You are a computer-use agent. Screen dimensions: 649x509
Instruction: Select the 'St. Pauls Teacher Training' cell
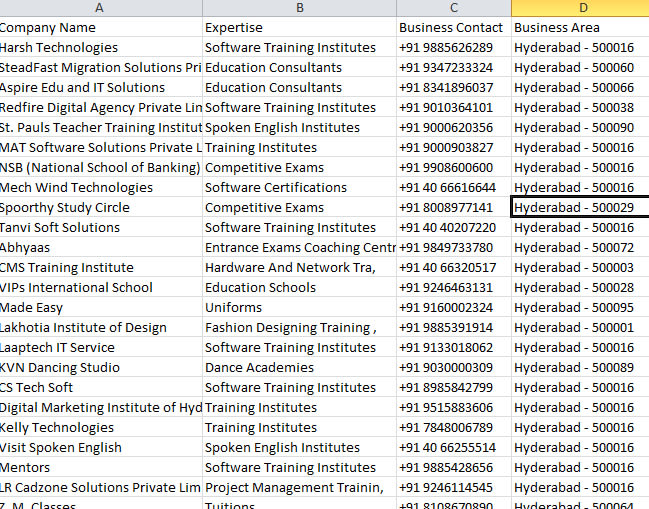(101, 127)
